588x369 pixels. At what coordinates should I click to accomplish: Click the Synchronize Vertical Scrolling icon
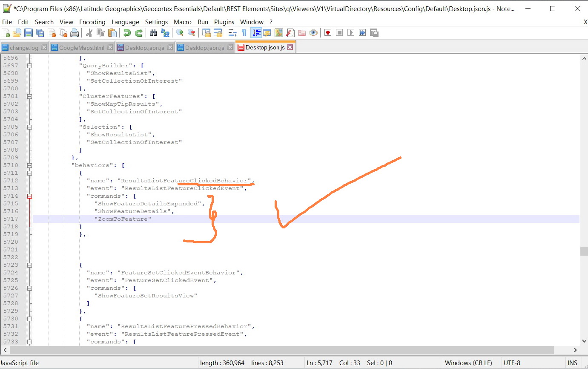click(207, 33)
